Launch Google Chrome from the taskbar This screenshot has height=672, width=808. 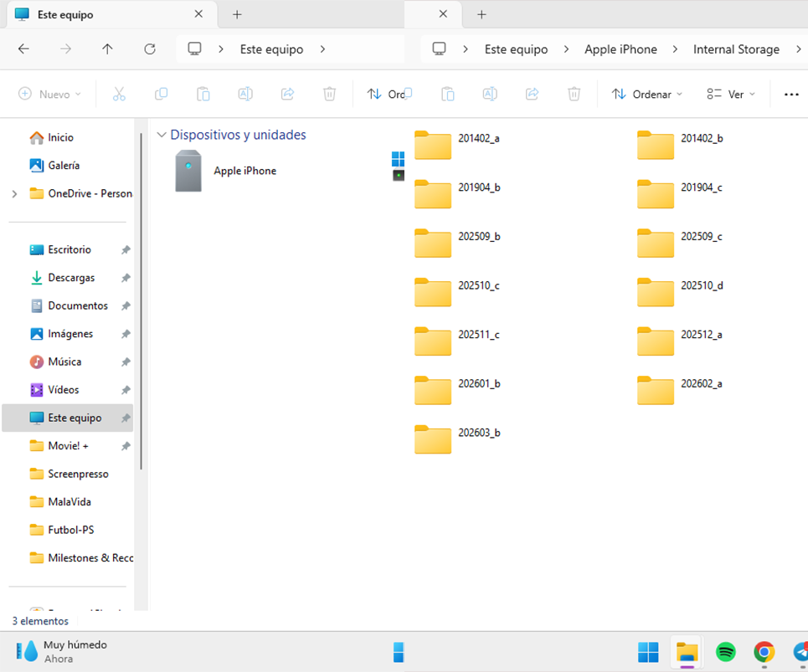(764, 652)
